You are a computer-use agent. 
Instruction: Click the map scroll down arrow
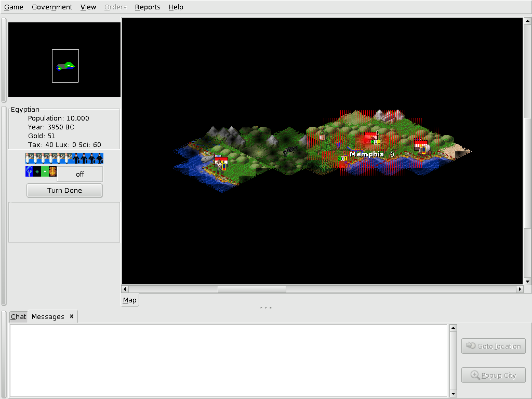pos(528,281)
